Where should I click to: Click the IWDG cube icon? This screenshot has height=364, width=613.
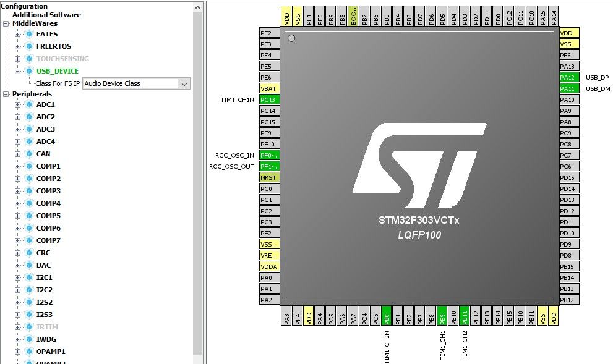(29, 339)
